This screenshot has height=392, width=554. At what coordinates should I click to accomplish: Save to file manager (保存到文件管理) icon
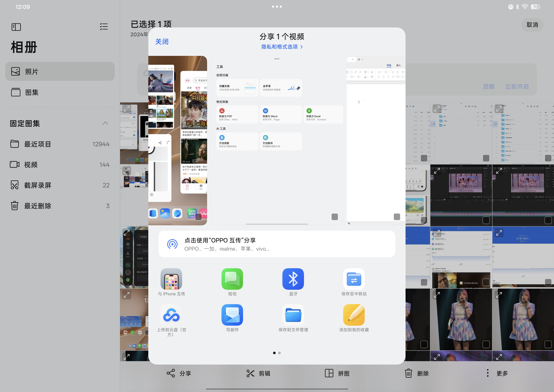coord(293,315)
